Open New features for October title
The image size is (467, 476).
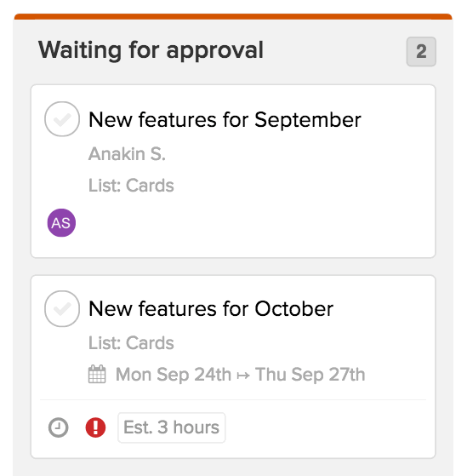tap(211, 309)
